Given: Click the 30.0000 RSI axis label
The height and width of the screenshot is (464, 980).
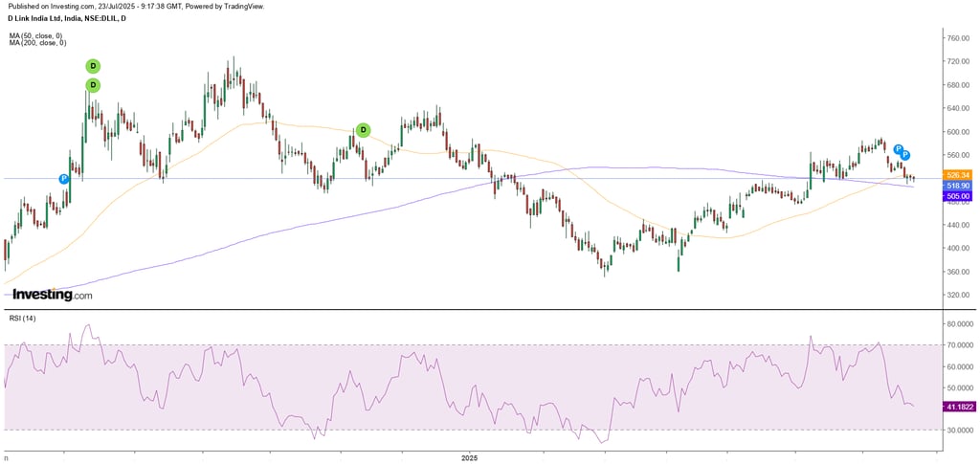Looking at the screenshot, I should coord(959,431).
